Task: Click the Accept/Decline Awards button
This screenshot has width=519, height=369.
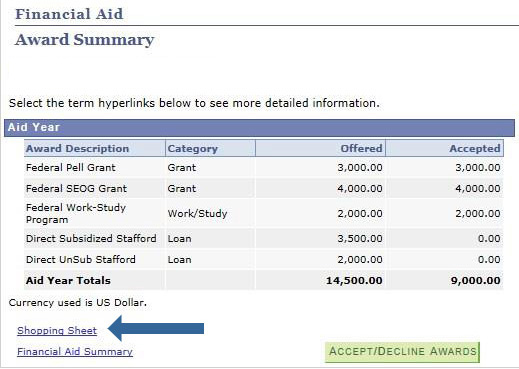Action: pos(402,352)
